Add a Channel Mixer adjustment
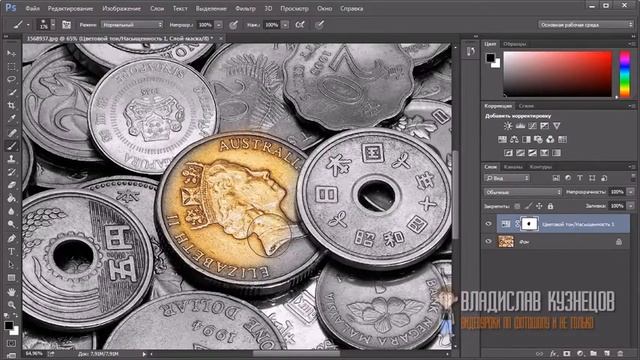Viewport: 640px width, 360px height. pos(550,140)
